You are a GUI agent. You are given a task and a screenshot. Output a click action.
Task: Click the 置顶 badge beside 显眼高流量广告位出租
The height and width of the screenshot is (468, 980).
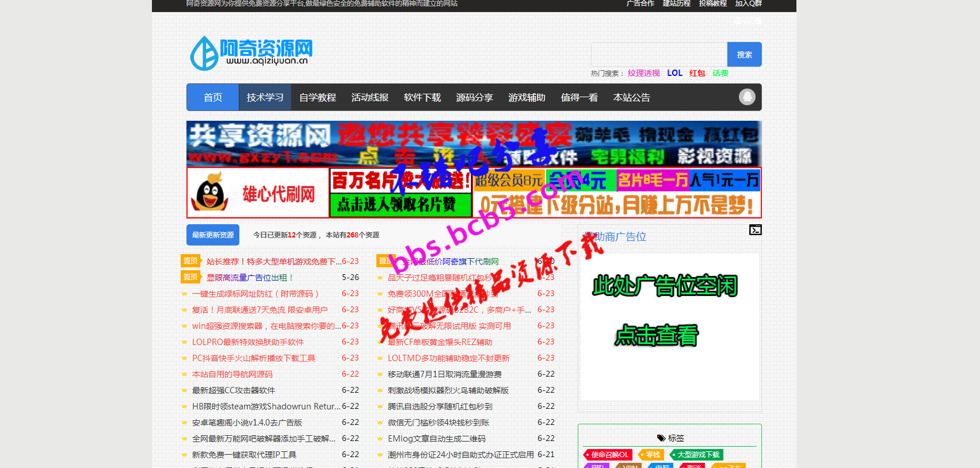(x=190, y=277)
